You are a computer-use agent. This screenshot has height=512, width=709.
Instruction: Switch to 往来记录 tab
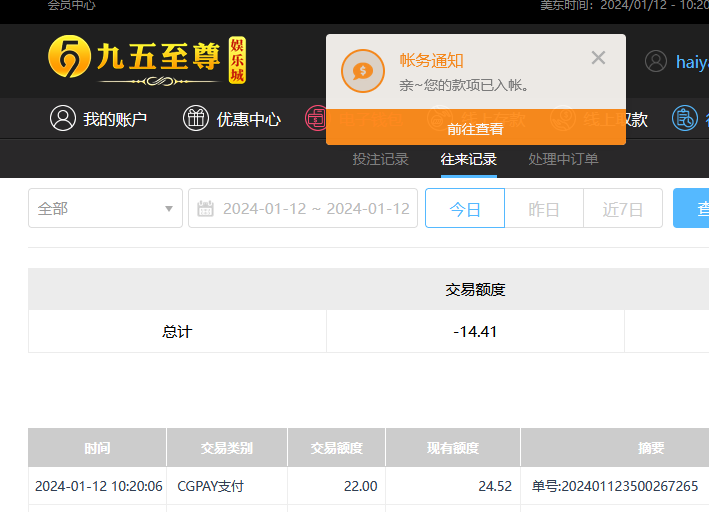468,159
